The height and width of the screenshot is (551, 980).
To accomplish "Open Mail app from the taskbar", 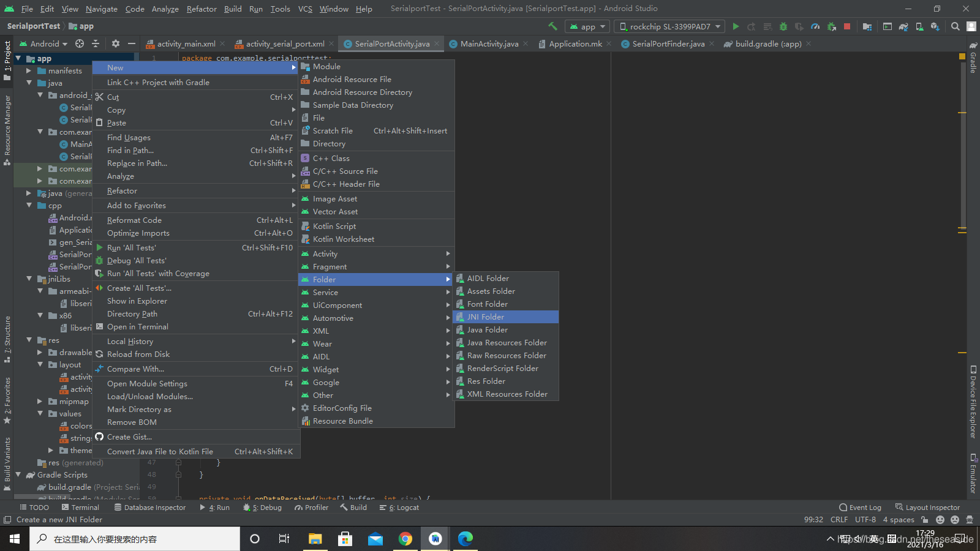I will 375,539.
